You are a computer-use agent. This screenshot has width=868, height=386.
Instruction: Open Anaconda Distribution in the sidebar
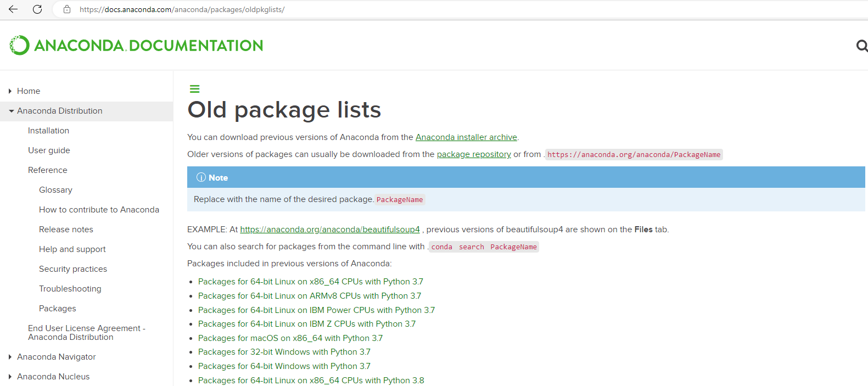pyautogui.click(x=60, y=111)
